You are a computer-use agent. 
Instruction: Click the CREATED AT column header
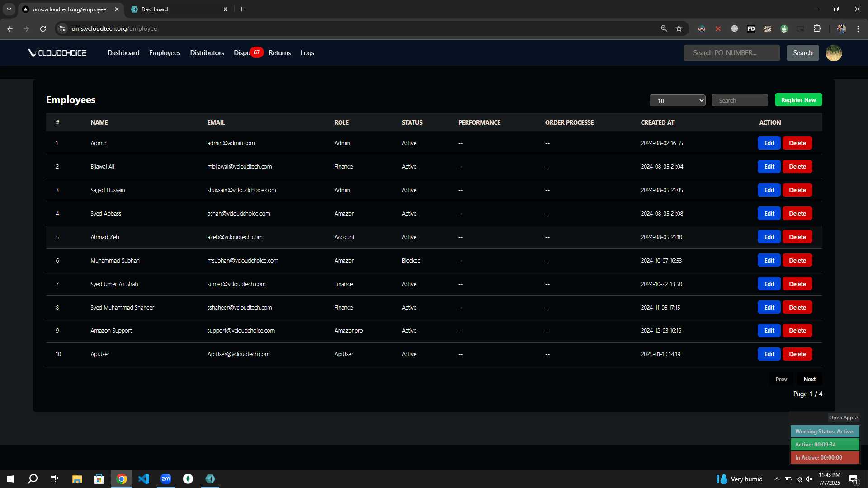coord(657,122)
